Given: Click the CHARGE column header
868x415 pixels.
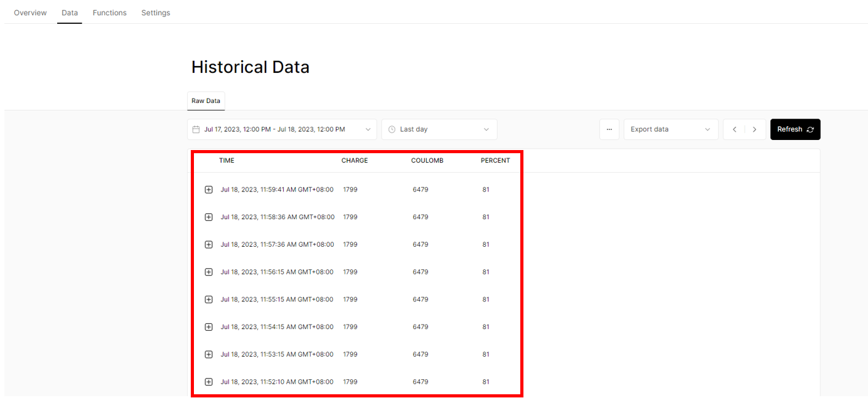Looking at the screenshot, I should coord(355,161).
